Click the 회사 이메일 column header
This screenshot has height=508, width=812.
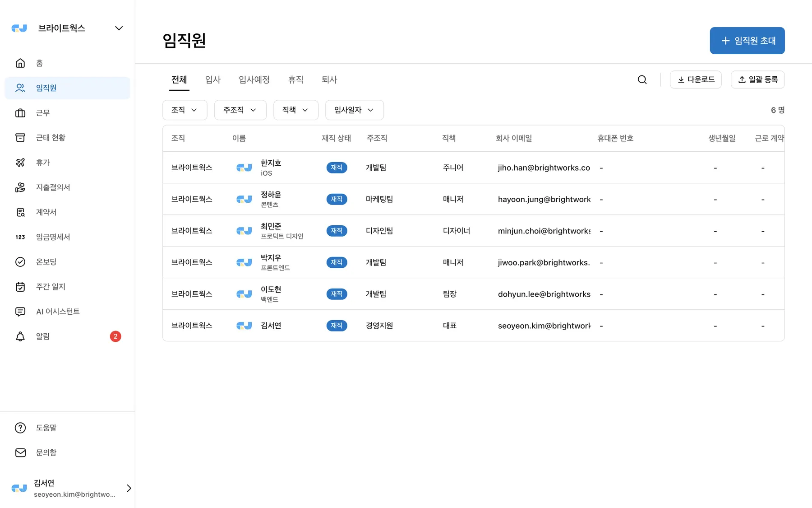click(x=514, y=138)
